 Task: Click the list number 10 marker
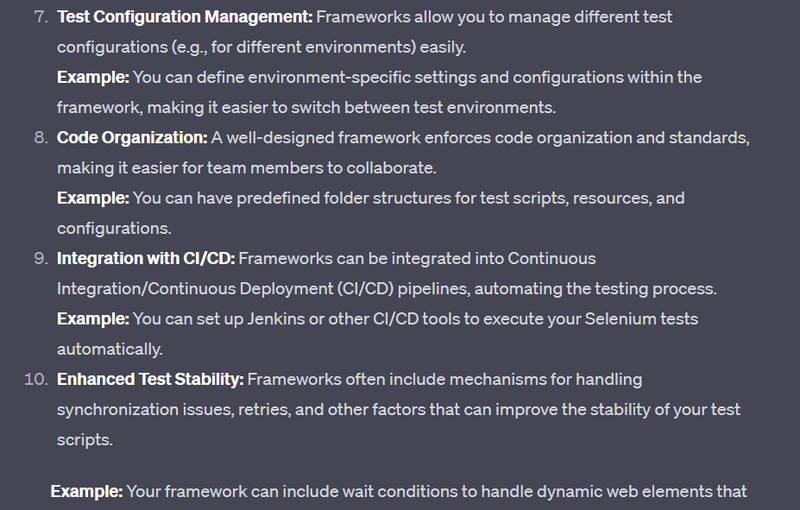pyautogui.click(x=37, y=379)
